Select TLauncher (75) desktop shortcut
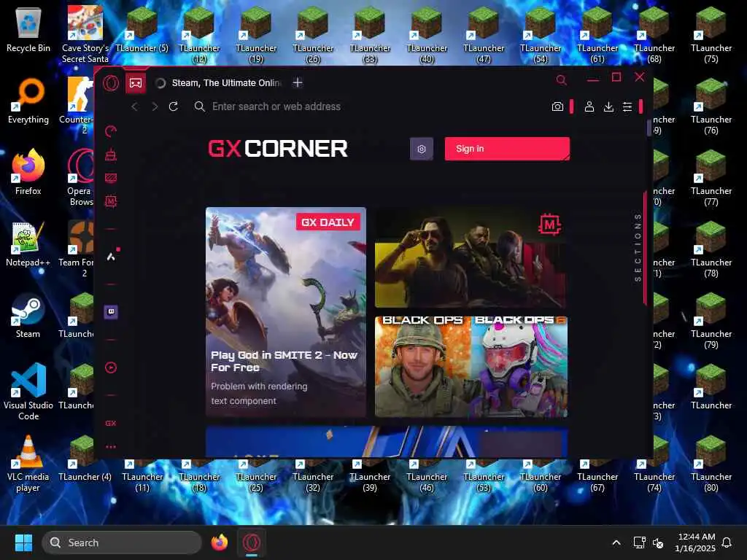The width and height of the screenshot is (747, 560). [x=711, y=35]
